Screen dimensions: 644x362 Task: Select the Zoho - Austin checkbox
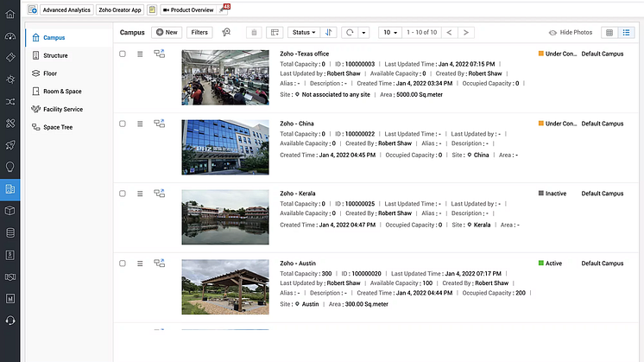pyautogui.click(x=123, y=264)
